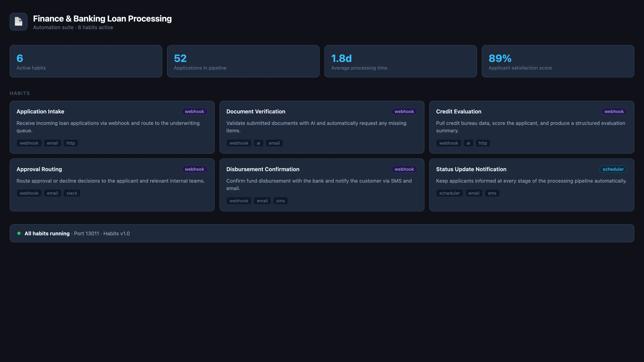This screenshot has height=362, width=644.
Task: Click the webhook trigger badge on Credit Evaluation
Action: 614,111
